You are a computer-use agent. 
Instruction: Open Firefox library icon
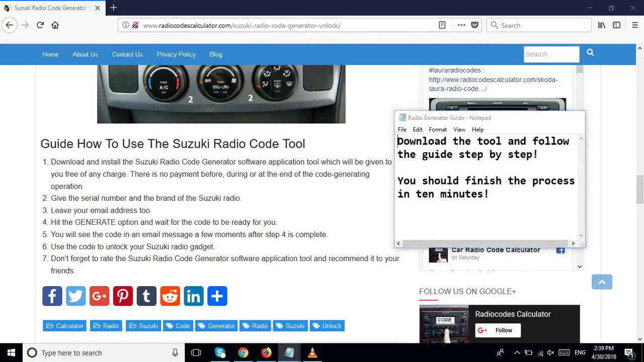[602, 25]
